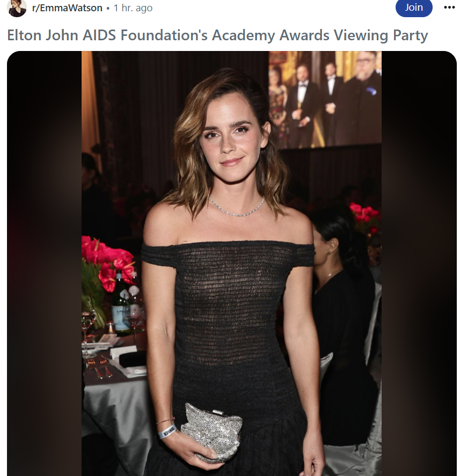The height and width of the screenshot is (476, 460).
Task: Click the background screen showing men in tuxedos
Action: click(x=325, y=100)
